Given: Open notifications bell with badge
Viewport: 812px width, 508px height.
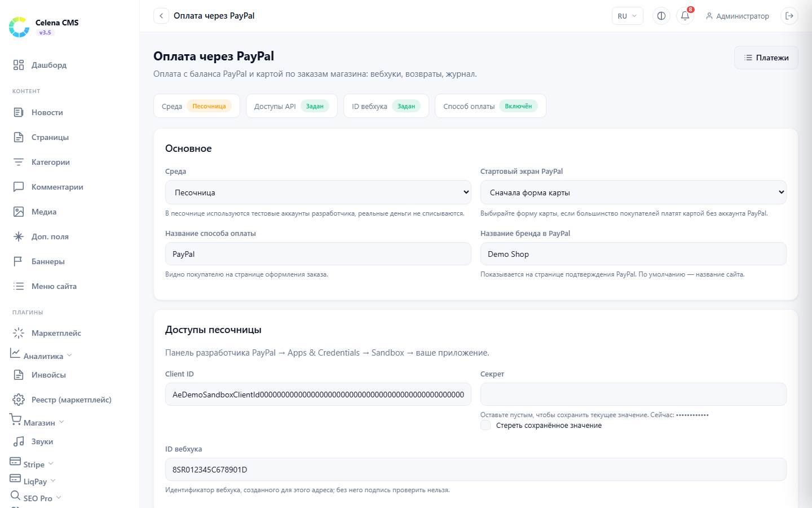Looking at the screenshot, I should point(685,16).
